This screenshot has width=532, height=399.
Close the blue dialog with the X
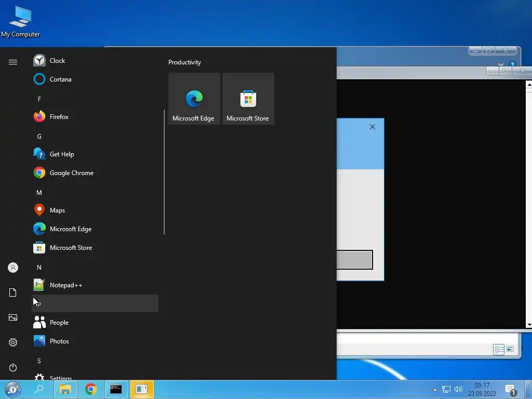tap(372, 127)
